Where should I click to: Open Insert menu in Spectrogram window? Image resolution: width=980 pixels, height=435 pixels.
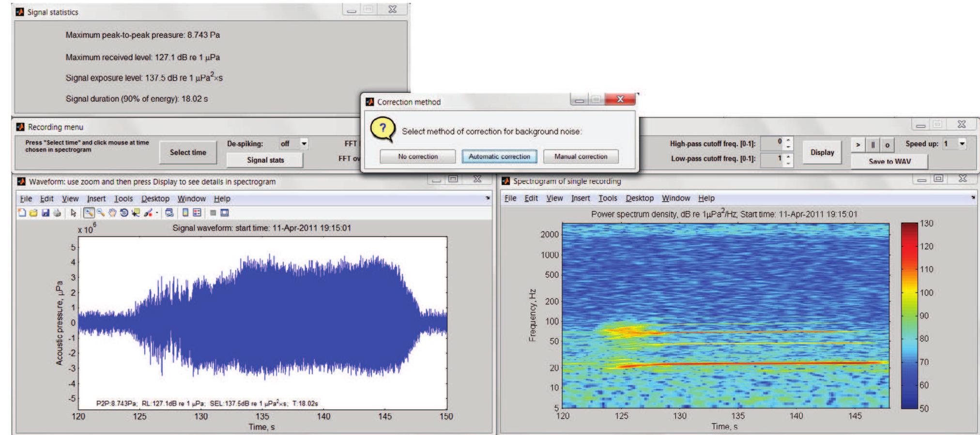[x=580, y=198]
